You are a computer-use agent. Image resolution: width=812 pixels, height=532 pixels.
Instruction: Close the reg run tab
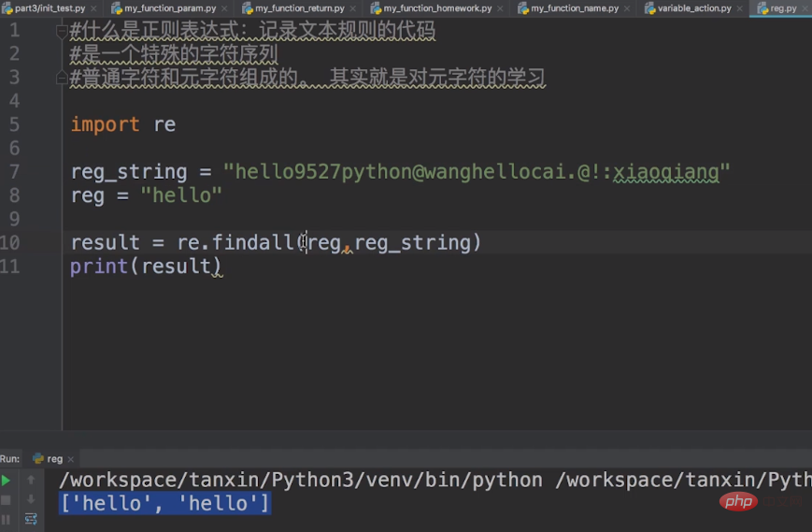(x=71, y=459)
